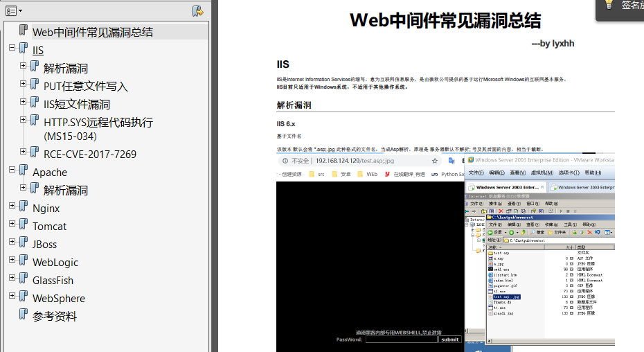This screenshot has height=352, width=644.
Task: Go to the PUT任意文件写入 bookmark label
Action: (x=85, y=86)
